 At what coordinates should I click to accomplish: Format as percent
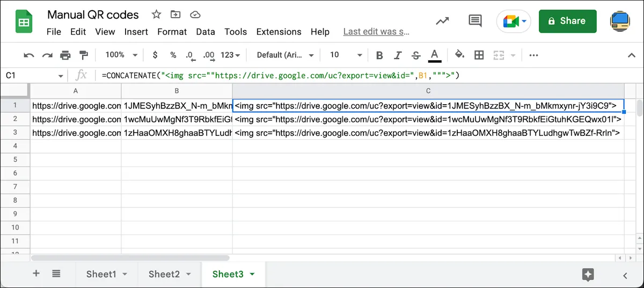click(173, 55)
